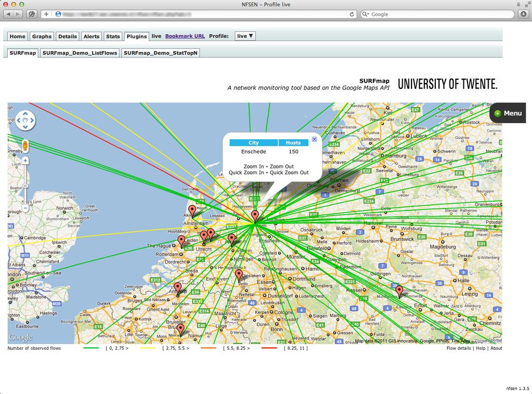
Task: Pan the map left
Action: pyautogui.click(x=19, y=120)
